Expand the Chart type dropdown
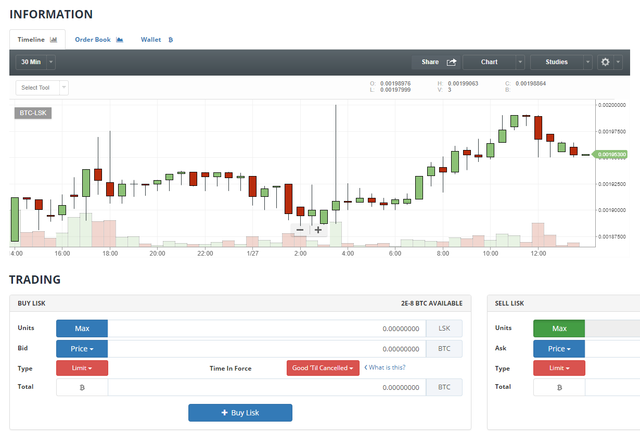 click(494, 62)
